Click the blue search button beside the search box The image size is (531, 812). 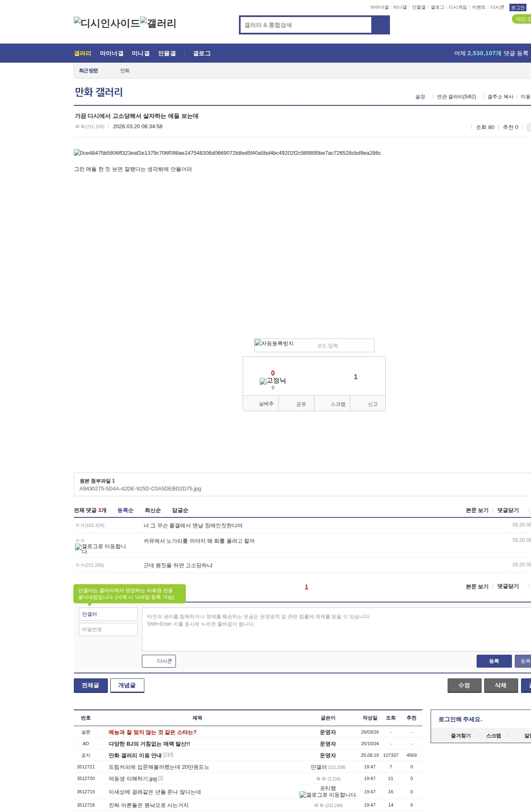pyautogui.click(x=380, y=25)
